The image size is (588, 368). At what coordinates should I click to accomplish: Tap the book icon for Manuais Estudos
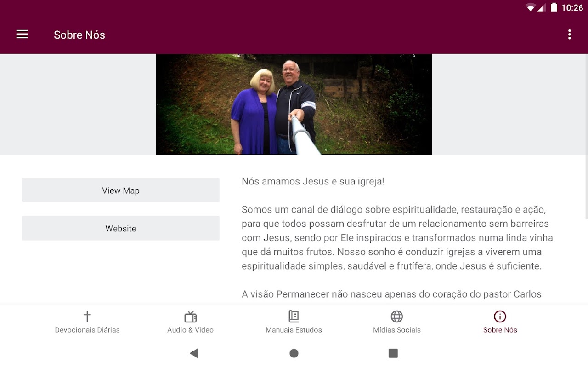(294, 316)
